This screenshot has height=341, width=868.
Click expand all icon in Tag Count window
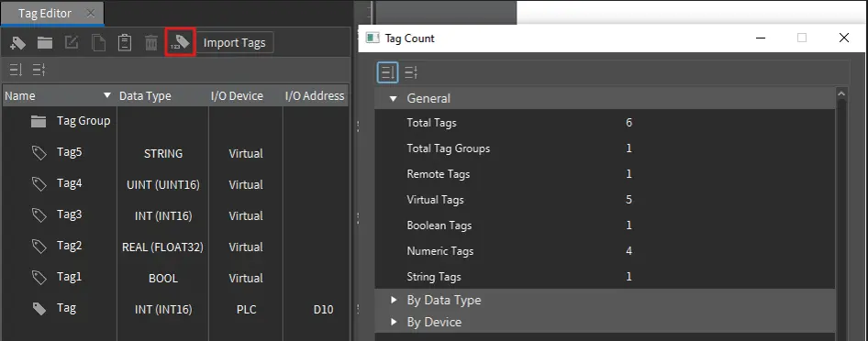(x=387, y=72)
